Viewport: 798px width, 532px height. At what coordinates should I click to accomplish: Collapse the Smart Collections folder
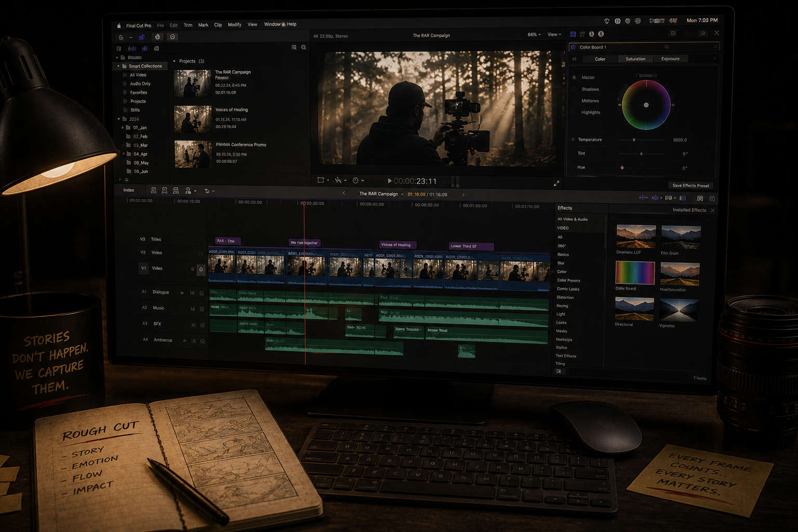118,66
